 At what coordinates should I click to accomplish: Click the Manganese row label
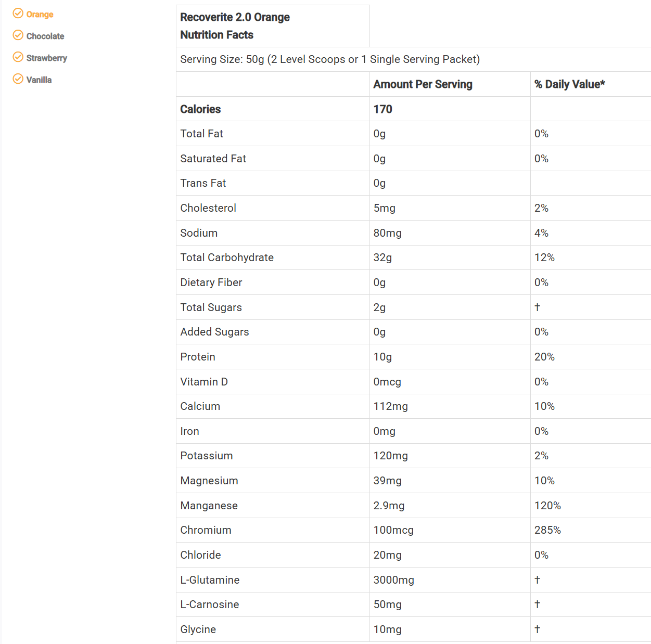(x=209, y=506)
